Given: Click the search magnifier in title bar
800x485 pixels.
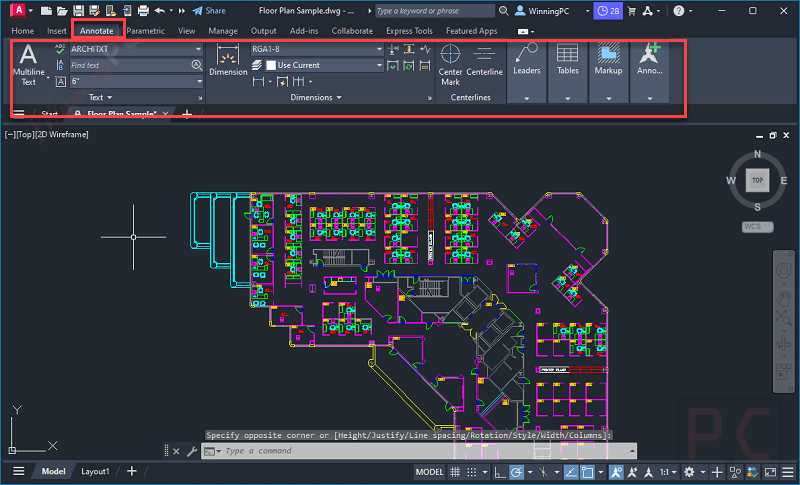Looking at the screenshot, I should 504,11.
